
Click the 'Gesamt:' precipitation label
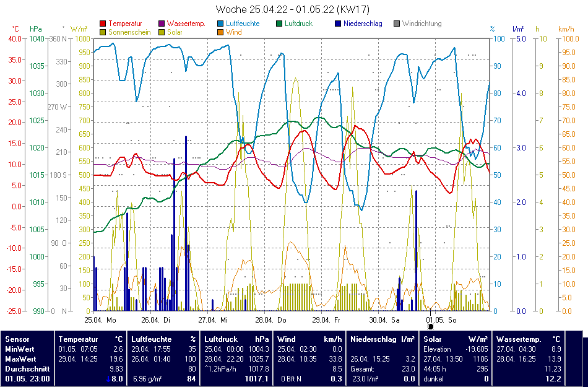363,369
